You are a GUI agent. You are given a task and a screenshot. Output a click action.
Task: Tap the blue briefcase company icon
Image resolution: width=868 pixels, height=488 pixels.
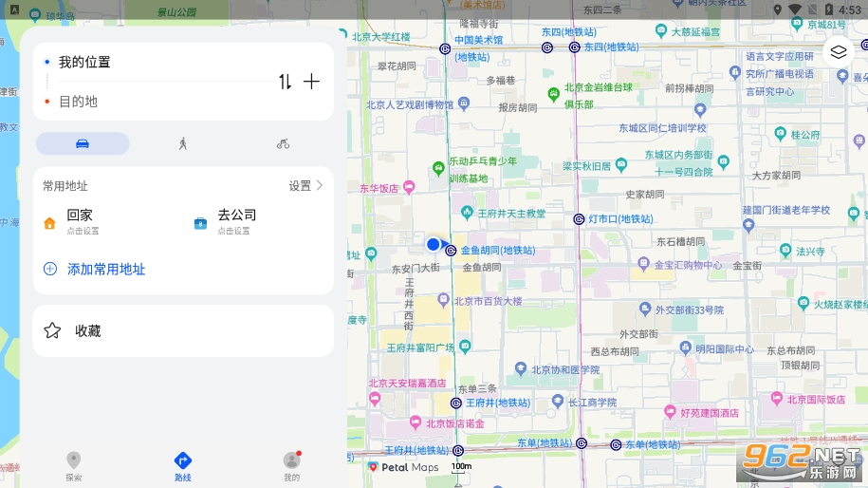[x=200, y=223]
